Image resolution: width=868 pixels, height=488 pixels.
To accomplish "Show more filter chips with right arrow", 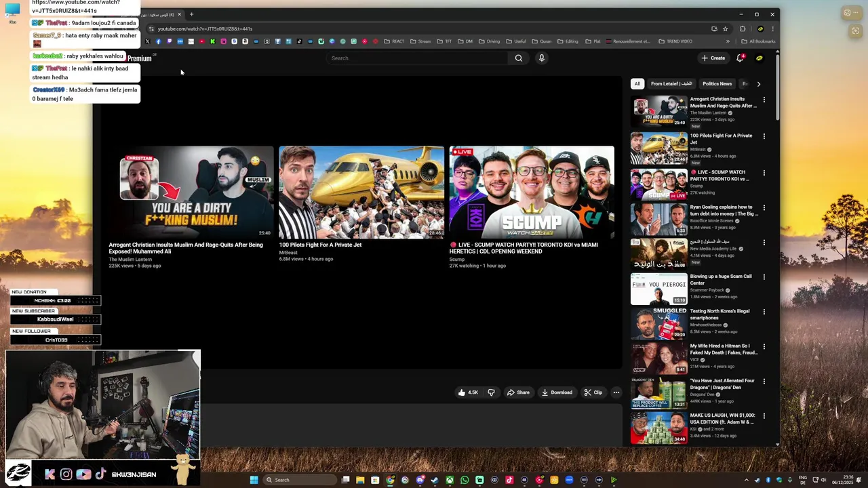I will pos(759,84).
